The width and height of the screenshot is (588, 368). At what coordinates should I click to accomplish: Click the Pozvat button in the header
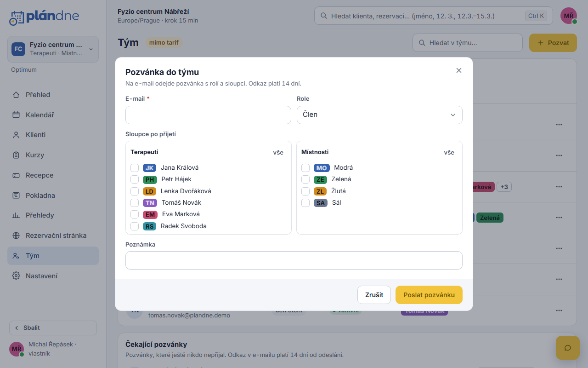[553, 43]
